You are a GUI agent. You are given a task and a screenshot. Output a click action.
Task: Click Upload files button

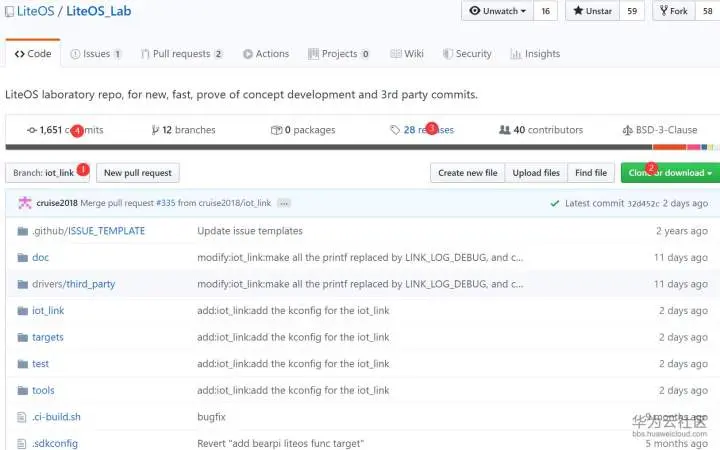pos(536,173)
